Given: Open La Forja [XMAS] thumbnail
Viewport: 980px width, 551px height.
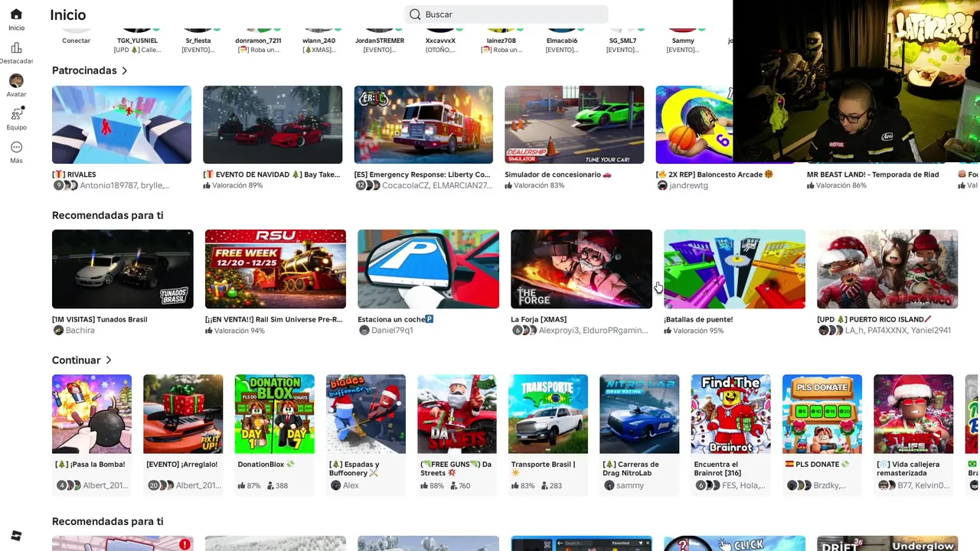Looking at the screenshot, I should (x=582, y=269).
